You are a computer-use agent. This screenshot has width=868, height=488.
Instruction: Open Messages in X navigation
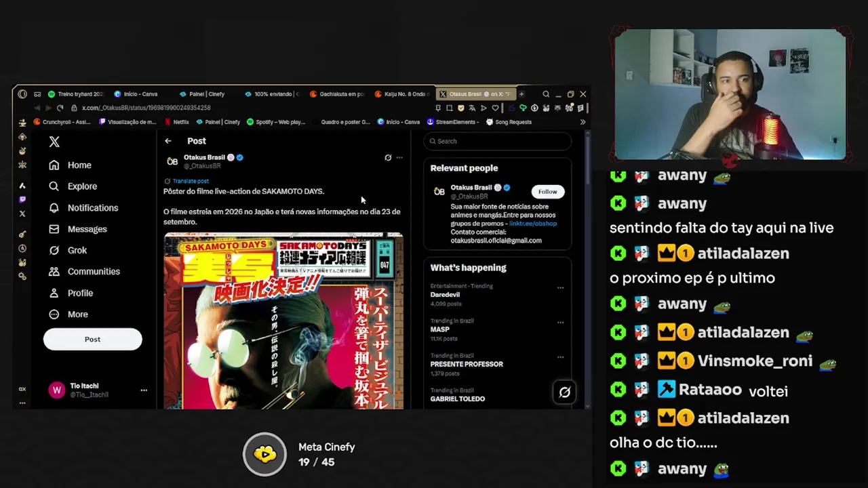78,229
